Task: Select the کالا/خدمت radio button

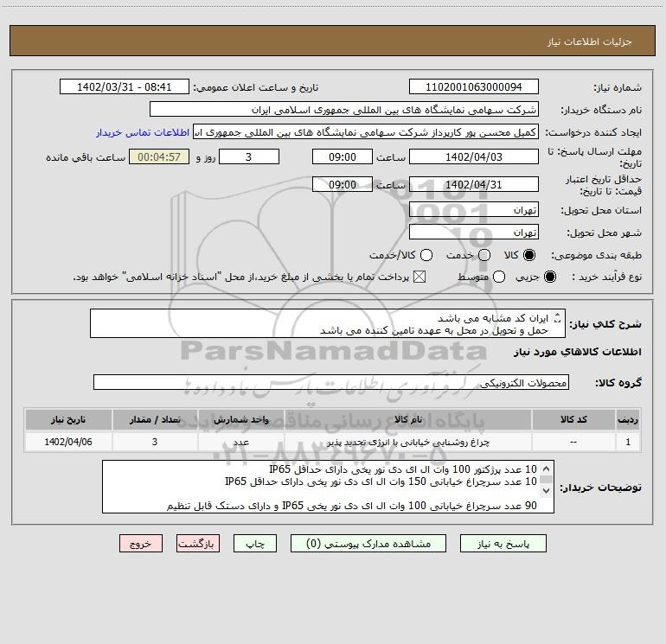Action: pyautogui.click(x=426, y=255)
